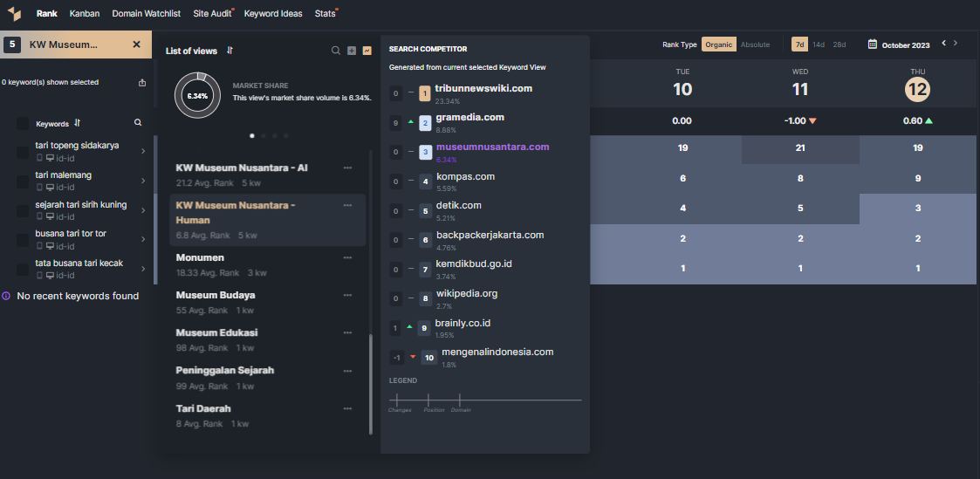This screenshot has height=479, width=980.
Task: Click the kompas.com competitor
Action: click(466, 177)
